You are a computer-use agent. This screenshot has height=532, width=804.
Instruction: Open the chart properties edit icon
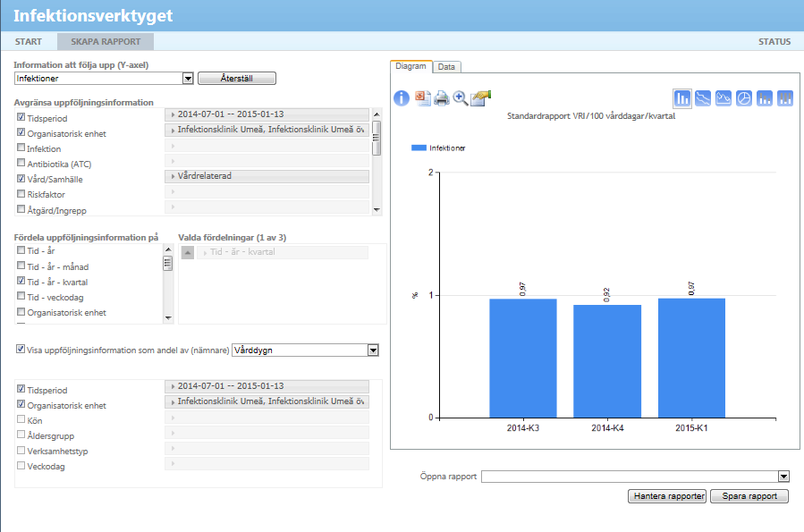coord(480,97)
